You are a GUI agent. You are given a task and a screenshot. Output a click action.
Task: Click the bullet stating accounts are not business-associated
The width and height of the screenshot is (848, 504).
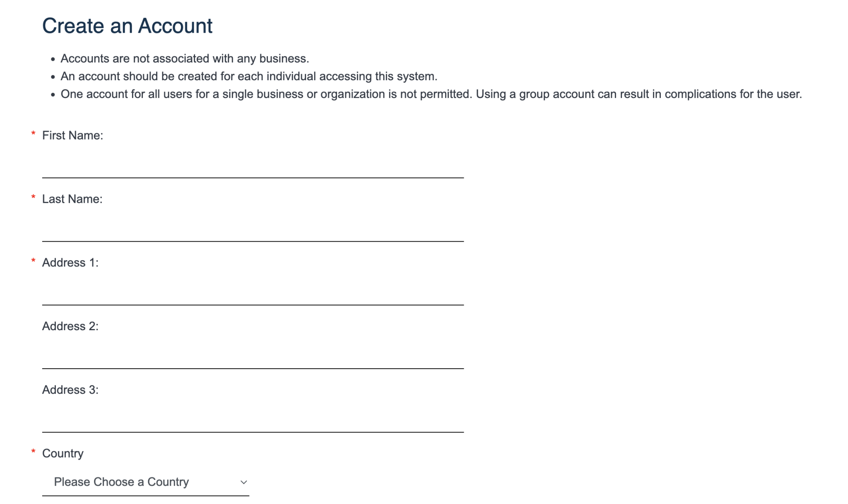pyautogui.click(x=185, y=58)
